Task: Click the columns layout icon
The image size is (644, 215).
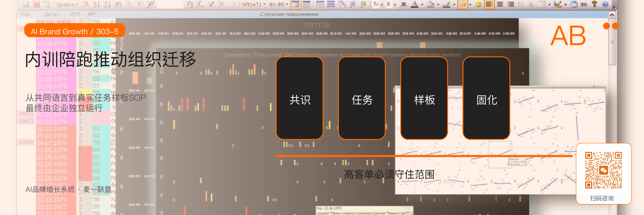Action: (320, 4)
